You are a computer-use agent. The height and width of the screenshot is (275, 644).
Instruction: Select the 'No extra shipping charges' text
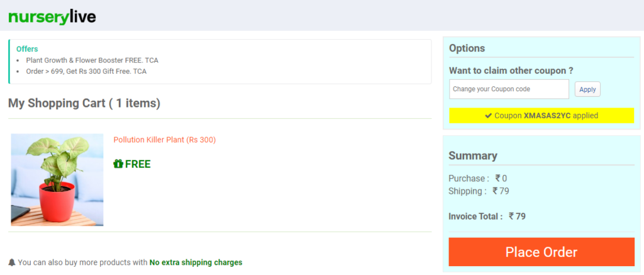pos(196,262)
